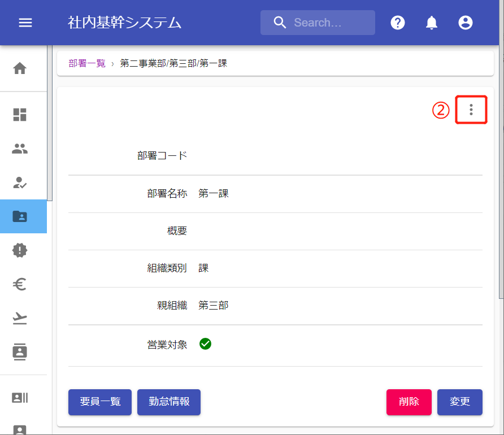Click the 変更 button
The height and width of the screenshot is (435, 504).
click(x=459, y=402)
